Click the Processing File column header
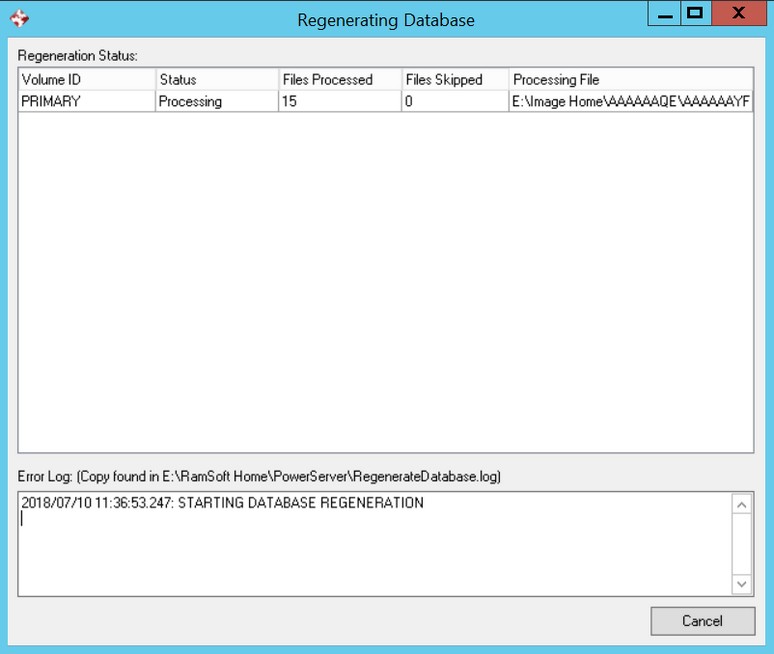The image size is (774, 654). click(630, 79)
